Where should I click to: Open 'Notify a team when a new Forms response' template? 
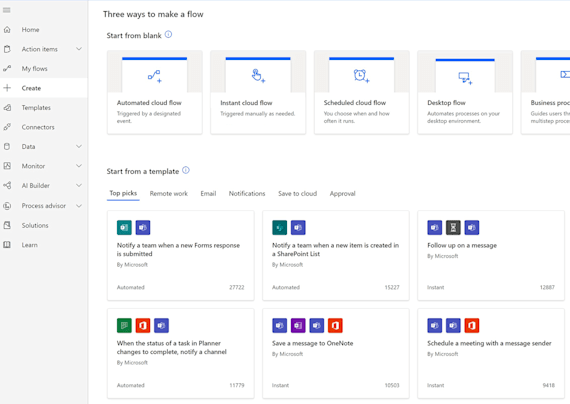point(181,255)
